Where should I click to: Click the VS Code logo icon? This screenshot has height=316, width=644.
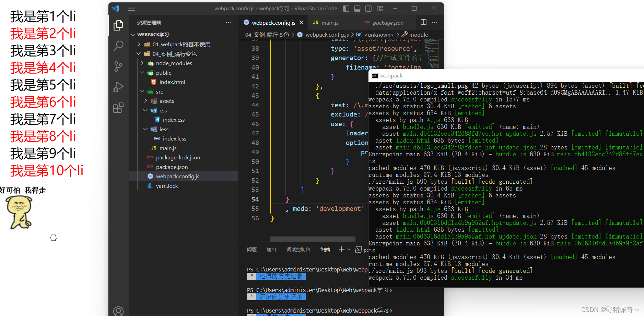(116, 9)
